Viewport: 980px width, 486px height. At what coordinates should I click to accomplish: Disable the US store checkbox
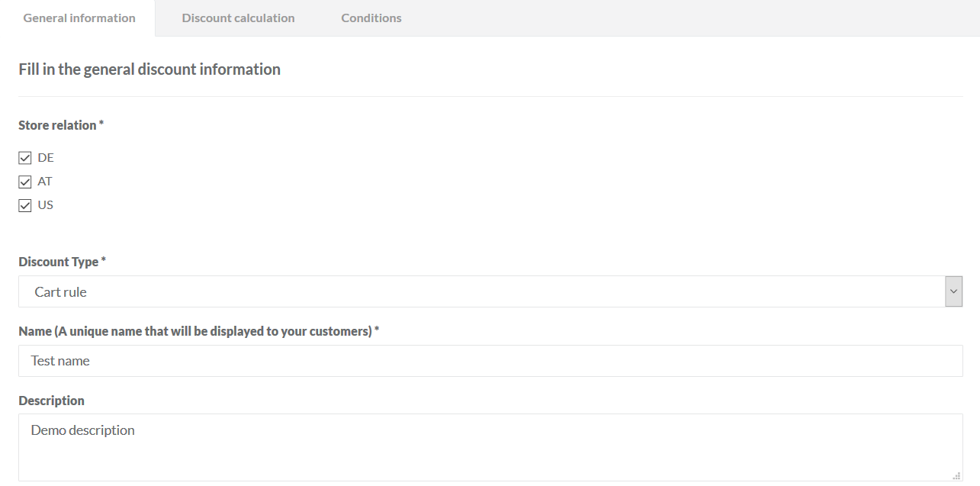tap(25, 205)
